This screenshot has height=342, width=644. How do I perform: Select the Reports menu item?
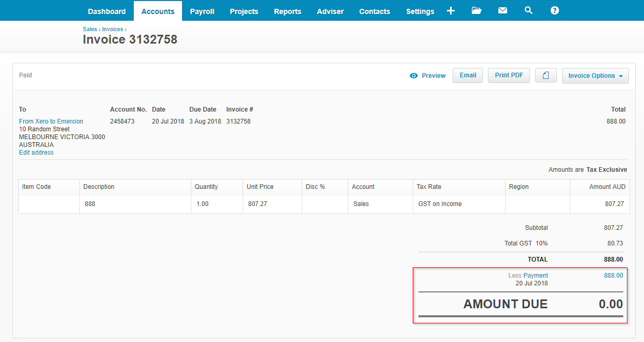(287, 11)
